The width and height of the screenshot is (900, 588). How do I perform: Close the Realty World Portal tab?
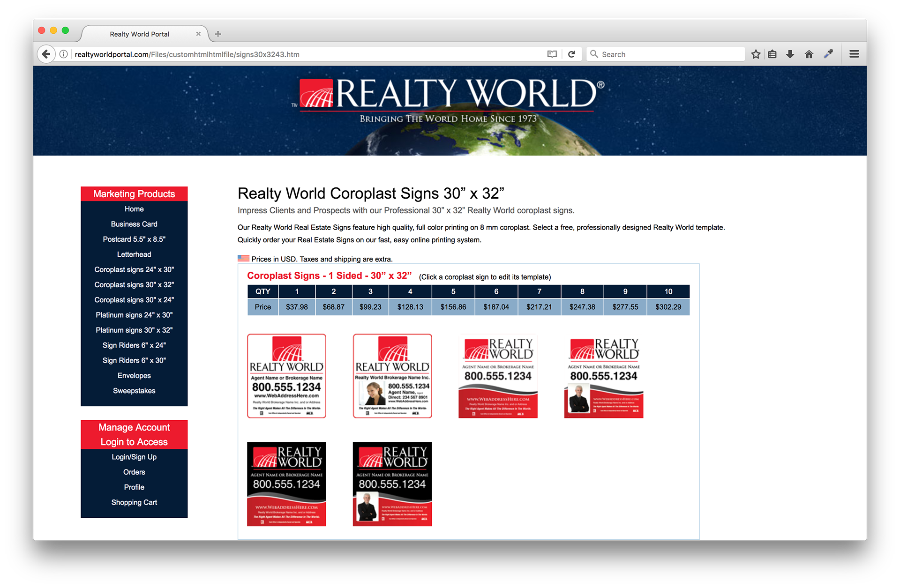pos(198,34)
